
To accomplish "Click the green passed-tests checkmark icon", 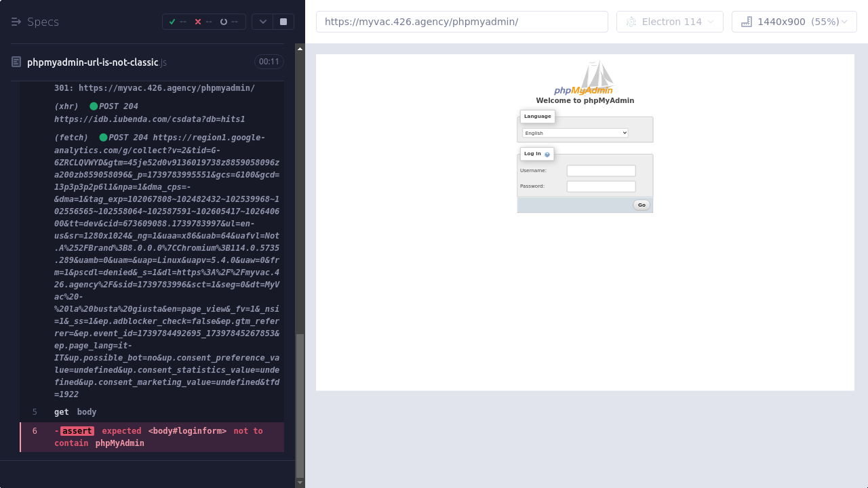I will pos(172,22).
